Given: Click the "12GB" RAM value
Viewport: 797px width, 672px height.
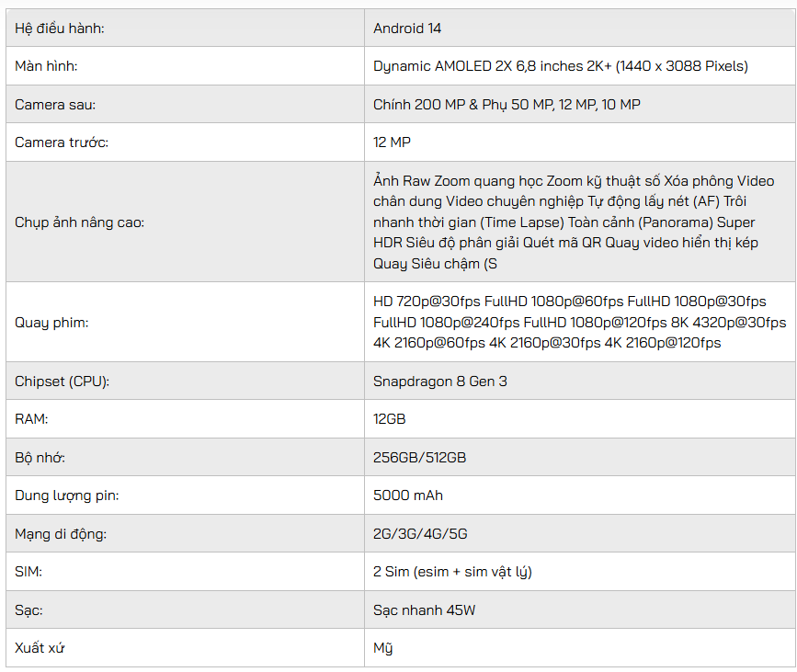Looking at the screenshot, I should coord(390,419).
